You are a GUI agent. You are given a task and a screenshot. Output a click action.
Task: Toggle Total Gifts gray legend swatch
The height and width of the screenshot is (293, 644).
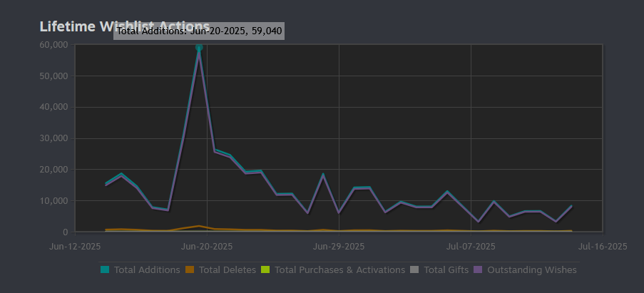tap(414, 269)
